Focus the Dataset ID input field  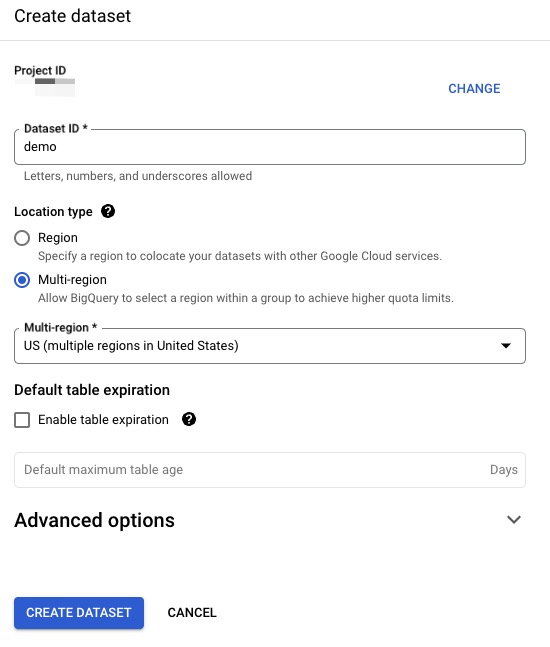click(x=270, y=147)
